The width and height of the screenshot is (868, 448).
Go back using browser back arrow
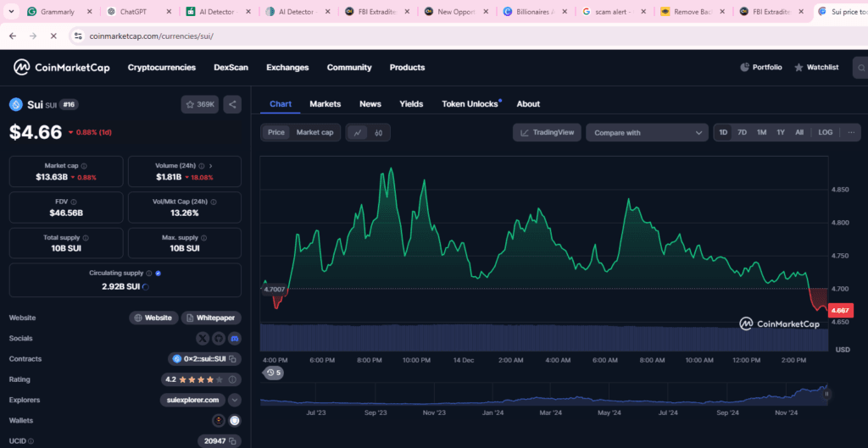[13, 36]
